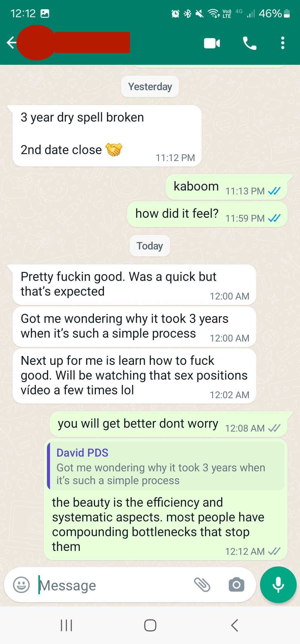Image resolution: width=300 pixels, height=644 pixels.
Task: Tap the "how did it feel?" message
Action: (x=207, y=214)
